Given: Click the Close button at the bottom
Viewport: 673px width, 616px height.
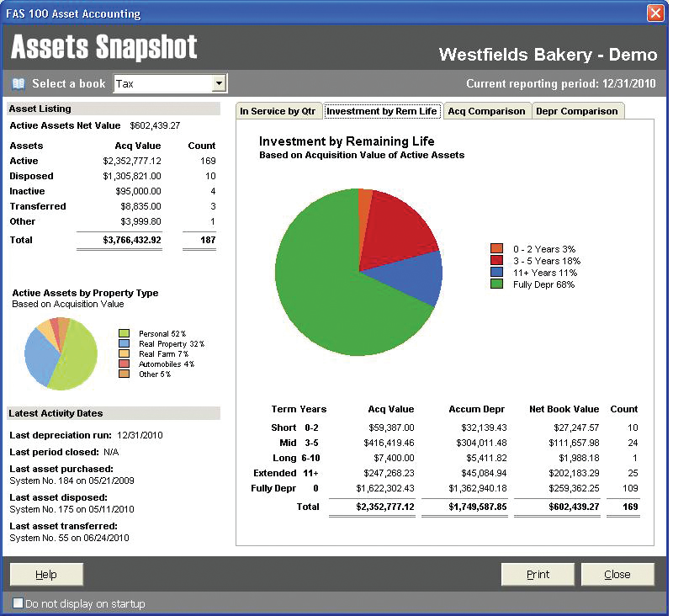Looking at the screenshot, I should (x=617, y=575).
